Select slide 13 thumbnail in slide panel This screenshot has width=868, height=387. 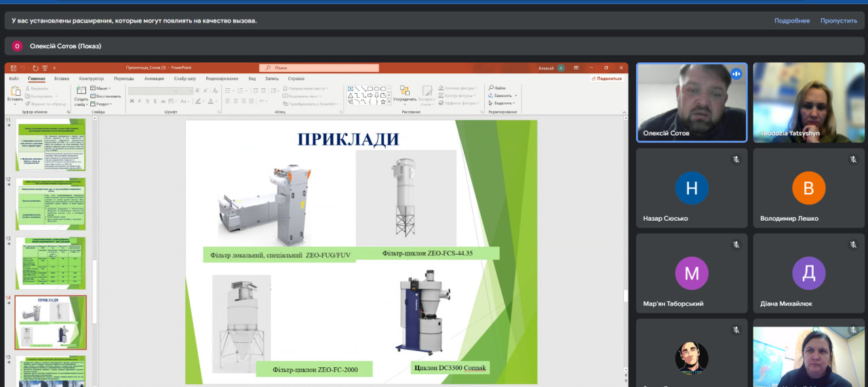point(51,263)
